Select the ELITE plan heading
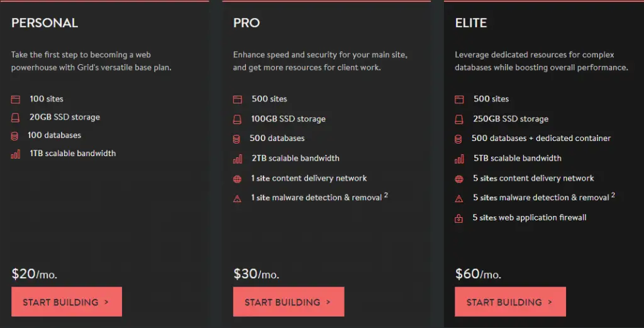 (470, 23)
